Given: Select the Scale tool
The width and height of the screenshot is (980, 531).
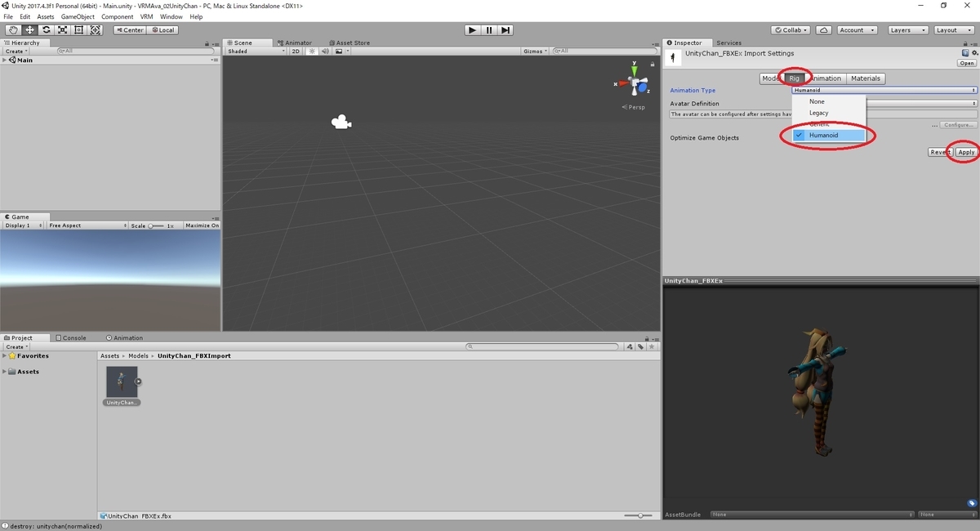Looking at the screenshot, I should point(62,30).
